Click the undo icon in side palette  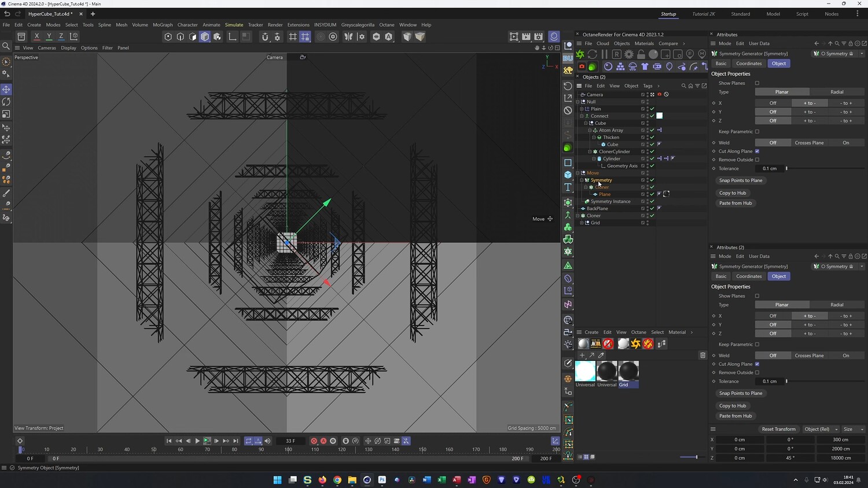pyautogui.click(x=568, y=86)
